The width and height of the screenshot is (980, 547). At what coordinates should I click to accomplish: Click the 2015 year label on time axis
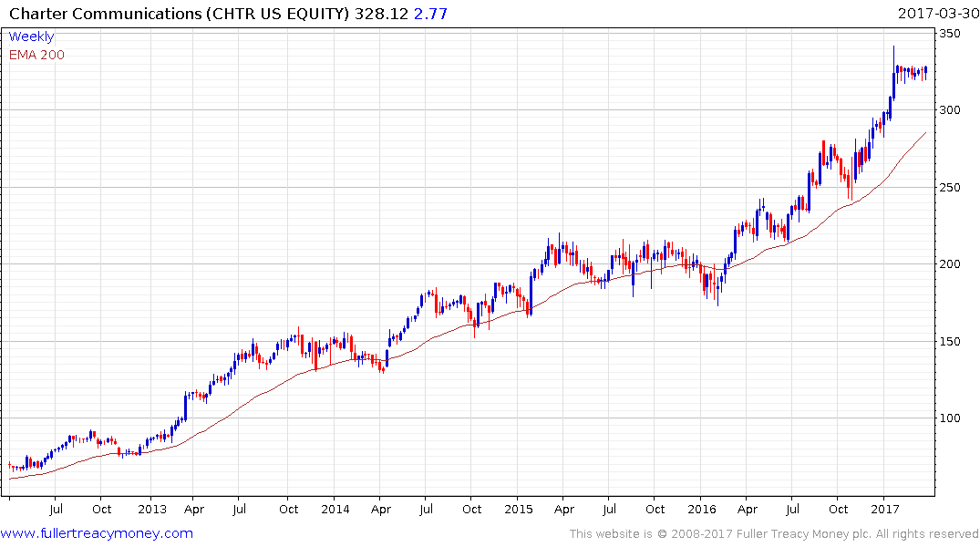[518, 509]
